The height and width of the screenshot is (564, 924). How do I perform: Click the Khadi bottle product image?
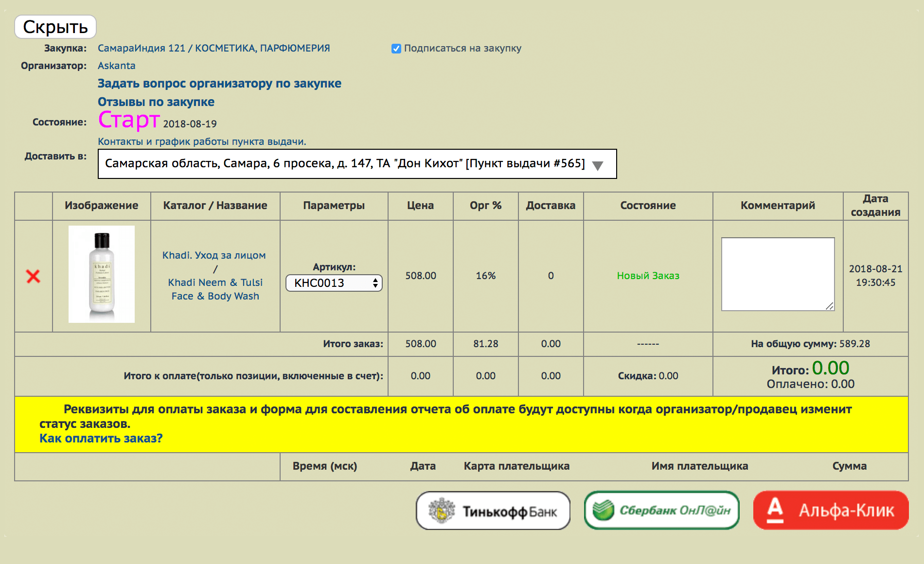tap(102, 274)
